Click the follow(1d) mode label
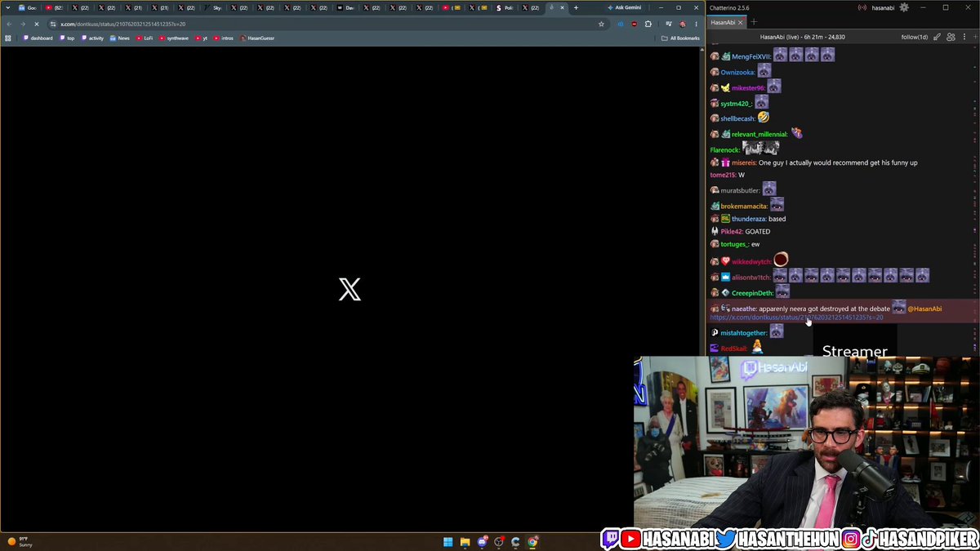Screen dimensions: 980x551 pos(915,37)
